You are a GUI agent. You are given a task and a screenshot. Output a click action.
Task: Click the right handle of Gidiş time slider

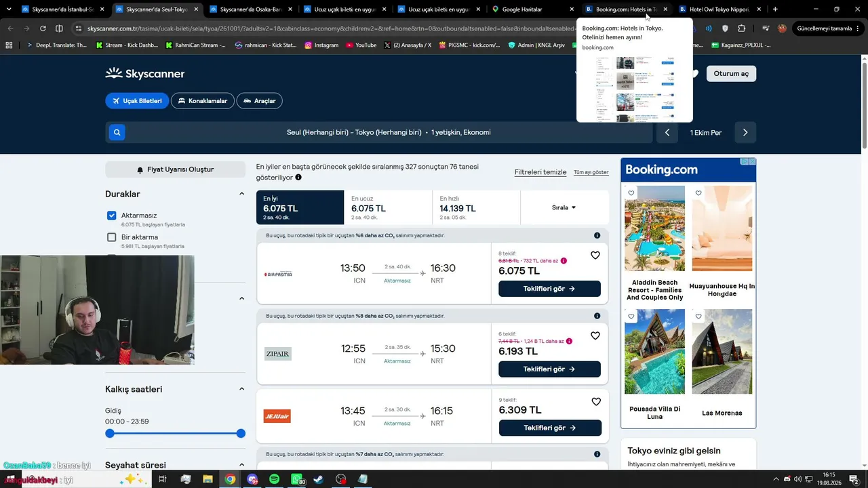(241, 433)
